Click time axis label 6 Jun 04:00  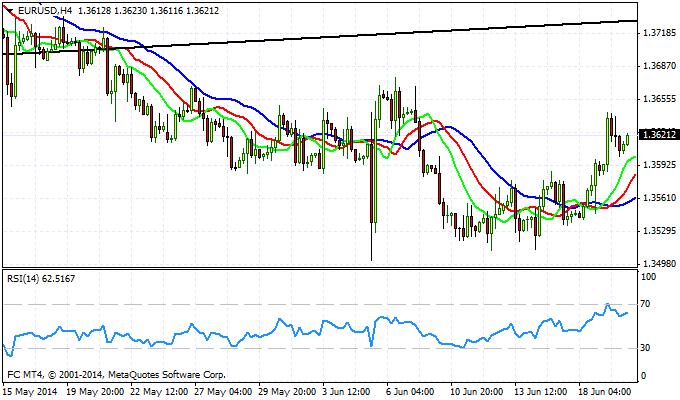(x=410, y=391)
